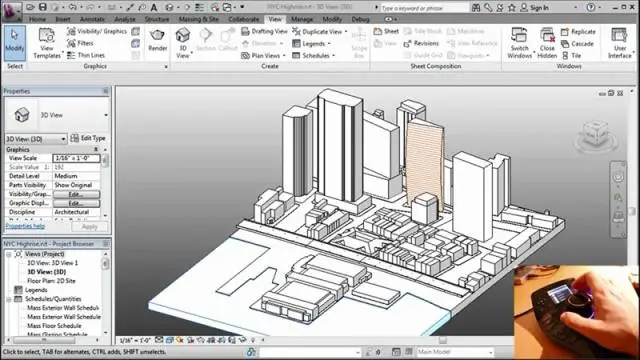
Task: Click the favorites star icon
Action: click(x=511, y=7)
